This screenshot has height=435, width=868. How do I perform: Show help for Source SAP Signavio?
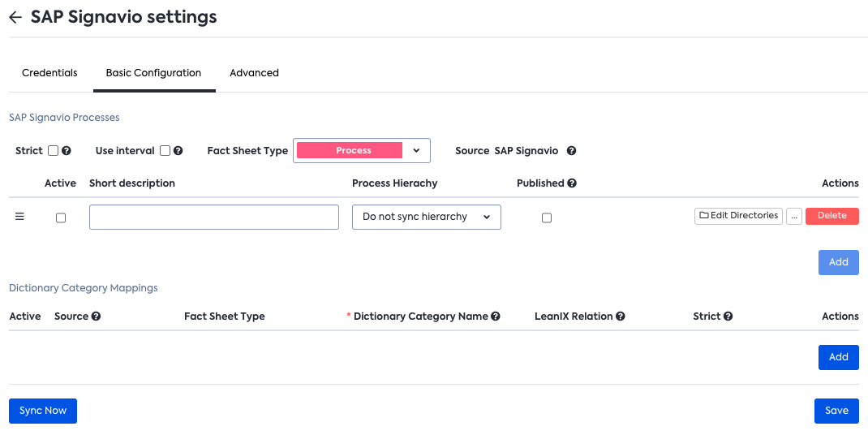tap(571, 151)
